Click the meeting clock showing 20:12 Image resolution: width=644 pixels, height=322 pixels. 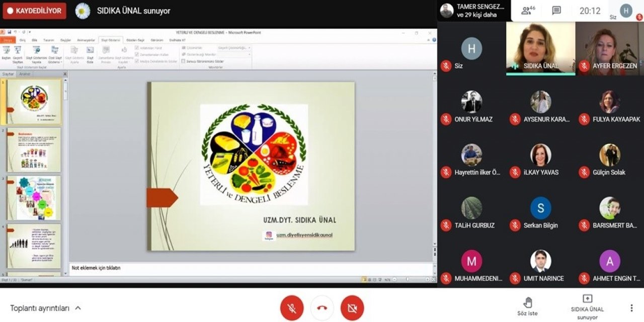pos(590,11)
